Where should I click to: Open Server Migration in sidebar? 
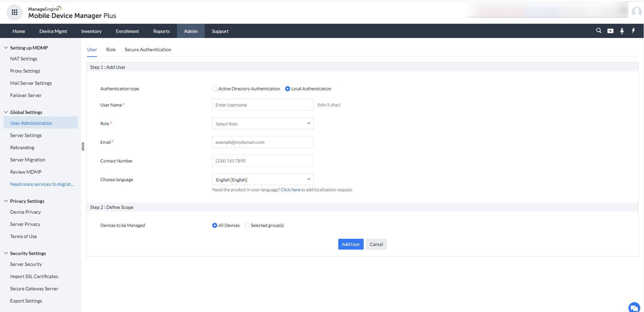27,160
